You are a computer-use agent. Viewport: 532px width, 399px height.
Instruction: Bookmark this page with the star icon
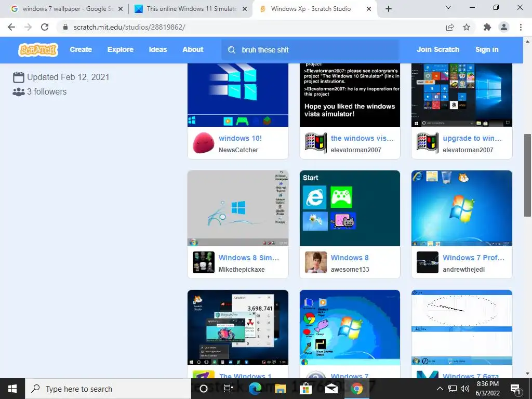[467, 27]
